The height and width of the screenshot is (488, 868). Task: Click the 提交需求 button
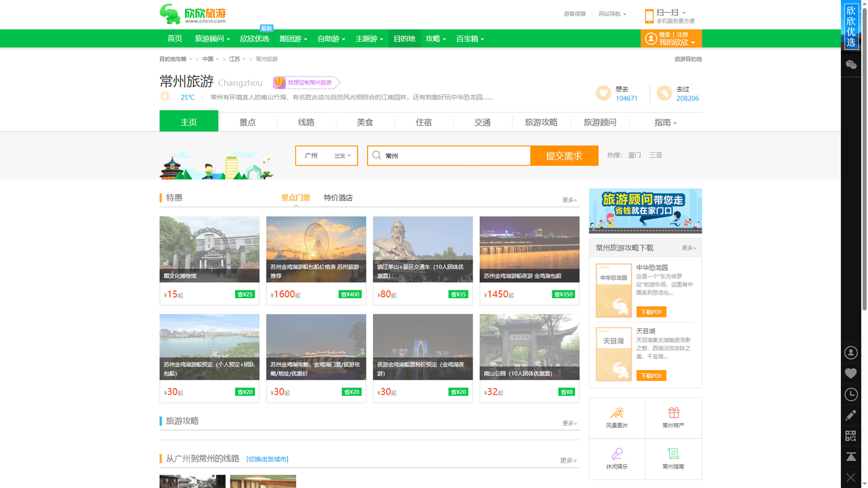564,155
